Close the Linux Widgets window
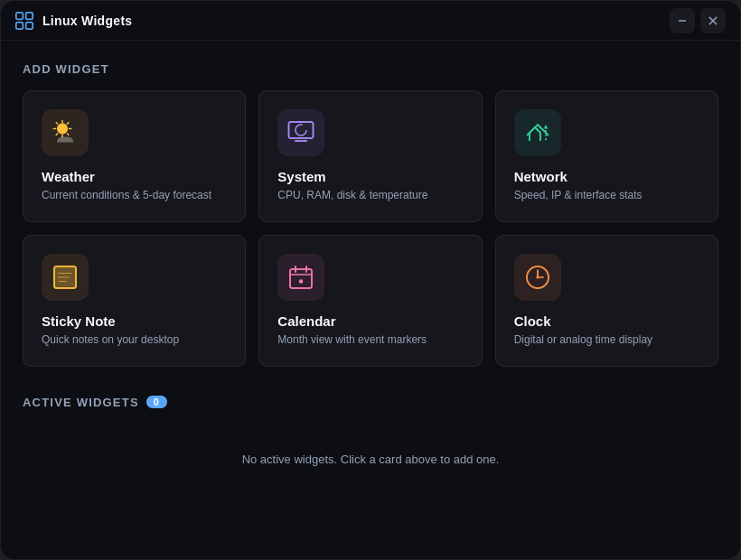 click(x=713, y=21)
